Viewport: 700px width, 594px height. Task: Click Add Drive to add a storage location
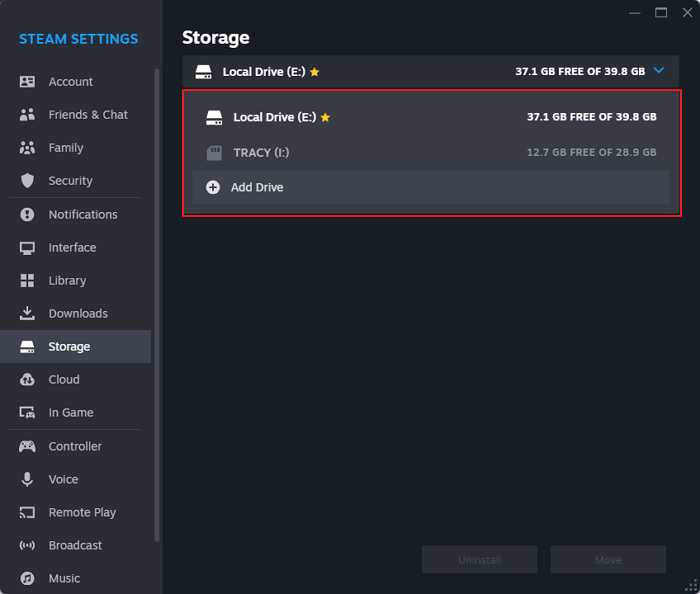click(431, 187)
